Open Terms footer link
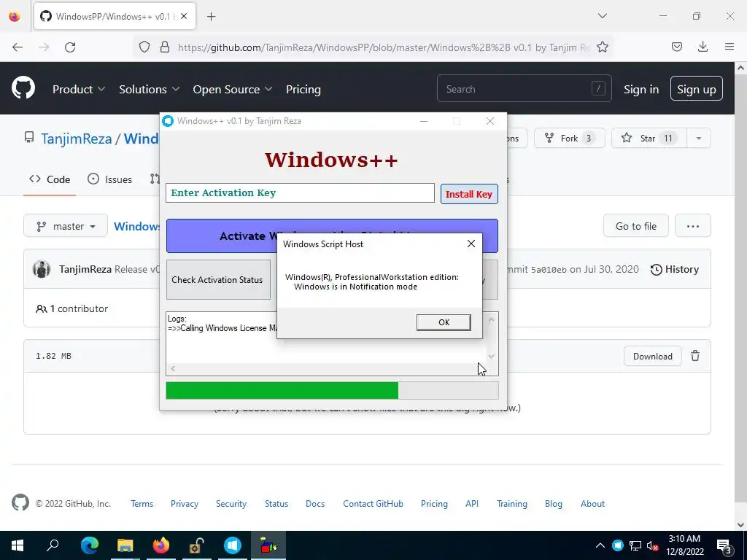This screenshot has width=747, height=560. point(142,503)
